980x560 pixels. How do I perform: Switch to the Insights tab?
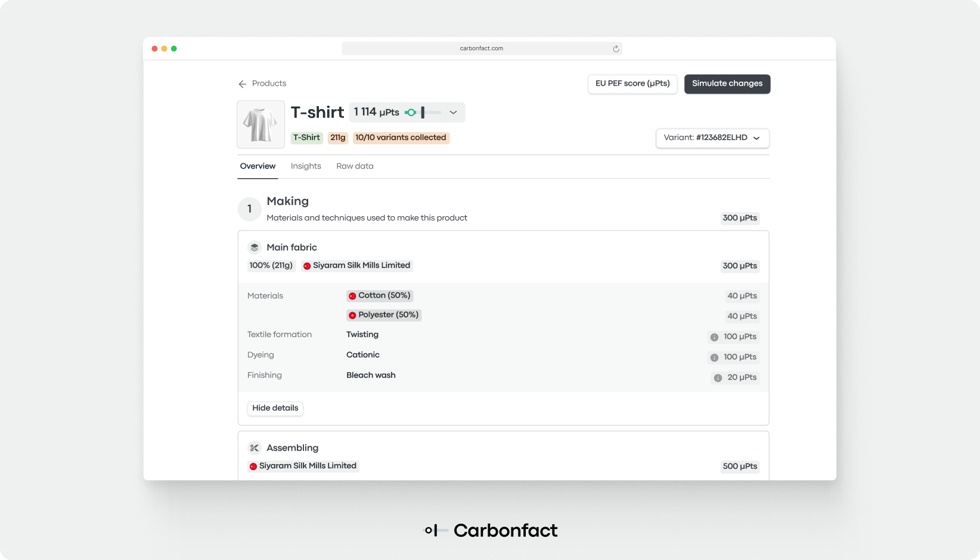click(306, 166)
